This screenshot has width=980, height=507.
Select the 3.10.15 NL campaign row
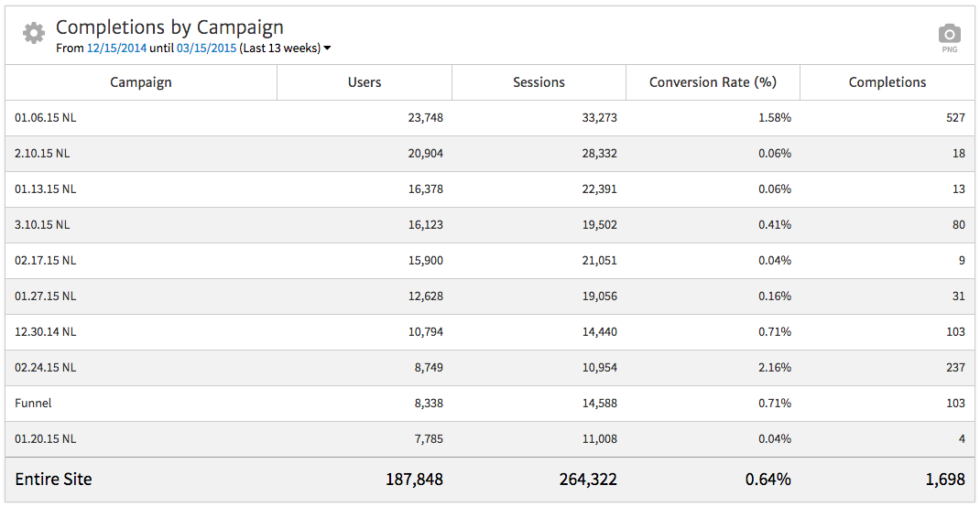coord(42,225)
